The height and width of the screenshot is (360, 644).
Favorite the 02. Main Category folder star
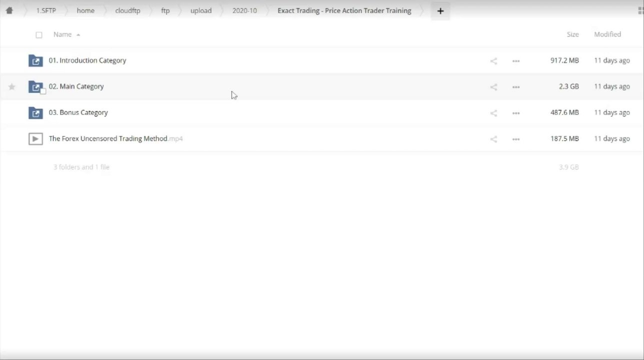pyautogui.click(x=12, y=87)
